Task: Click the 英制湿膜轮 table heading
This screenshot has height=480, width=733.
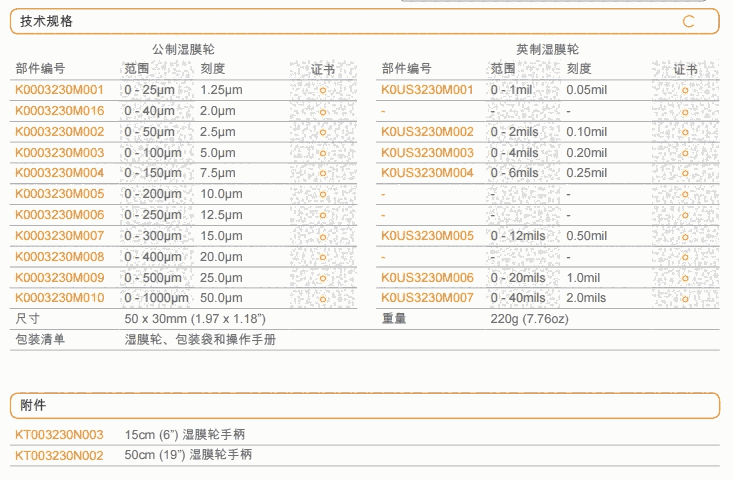Action: 547,49
